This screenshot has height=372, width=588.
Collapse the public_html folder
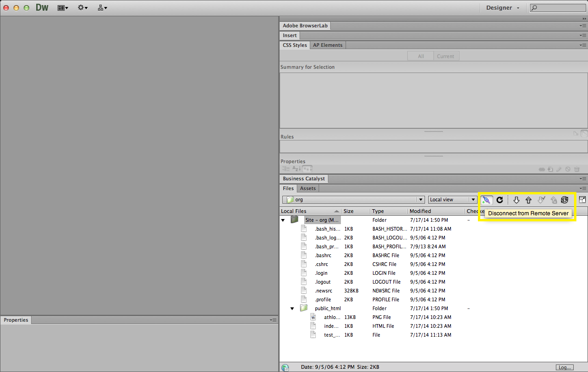[292, 308]
